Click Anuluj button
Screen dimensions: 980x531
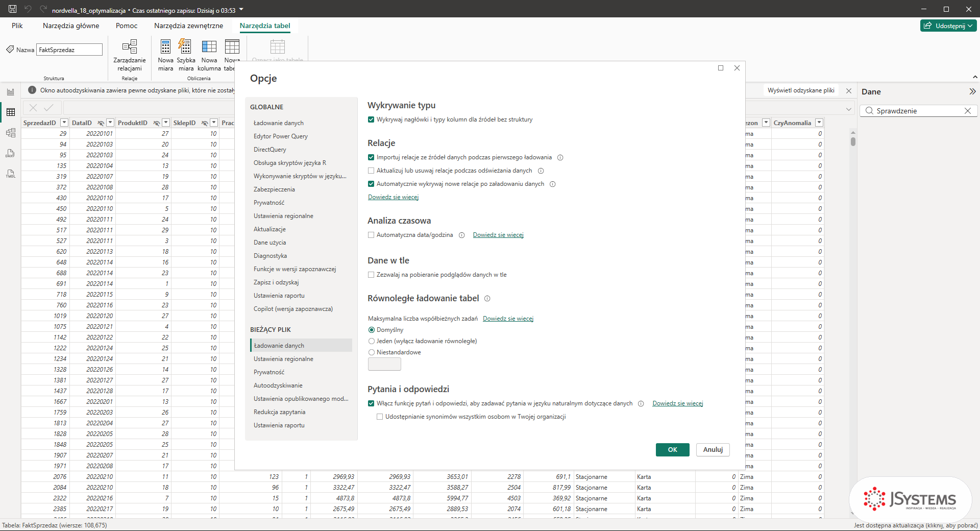coord(713,450)
